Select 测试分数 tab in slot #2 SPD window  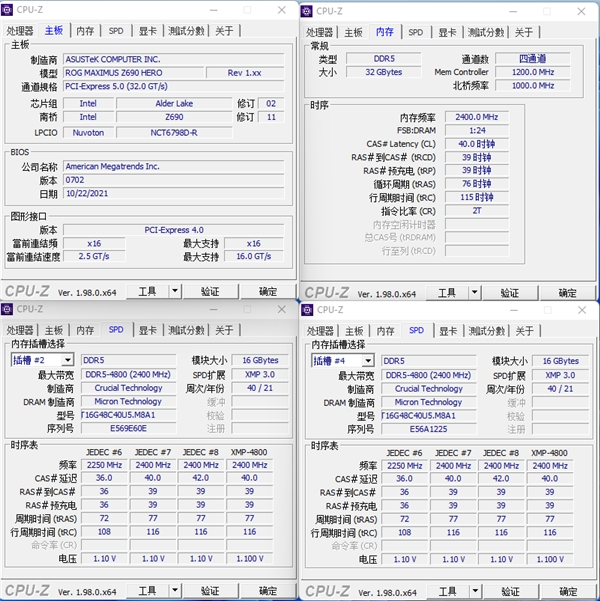coord(187,330)
